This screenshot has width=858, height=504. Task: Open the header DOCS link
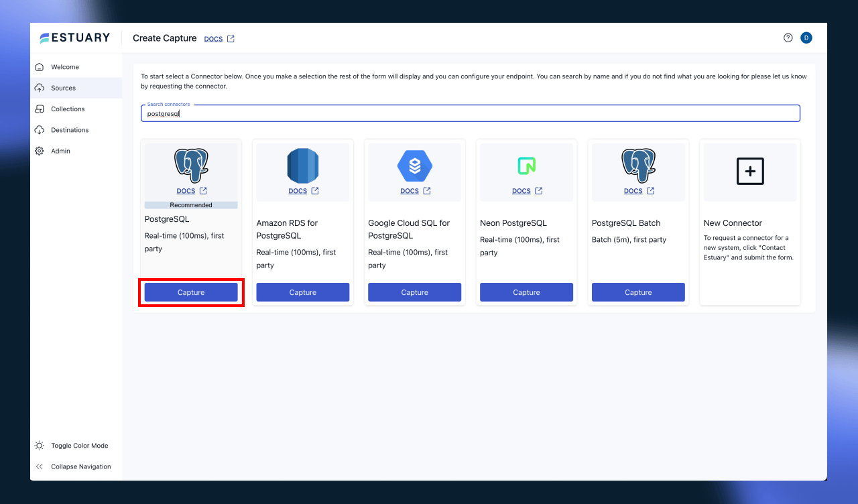point(213,39)
